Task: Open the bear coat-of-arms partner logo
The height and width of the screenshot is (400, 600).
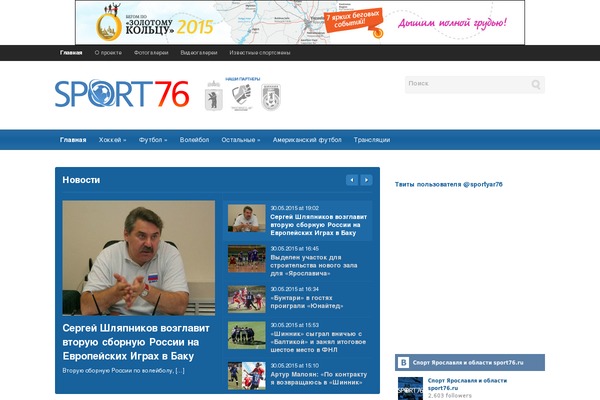Action: 214,96
